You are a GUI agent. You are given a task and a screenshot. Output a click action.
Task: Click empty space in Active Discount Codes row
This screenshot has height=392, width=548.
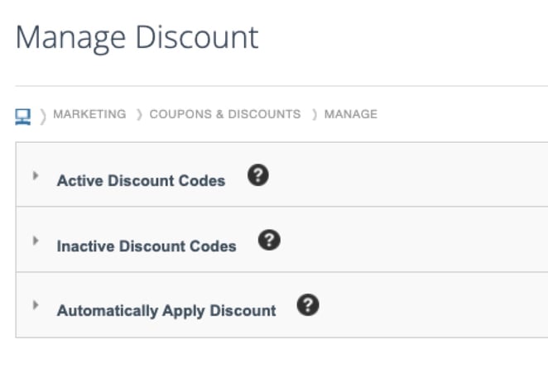[x=409, y=174]
